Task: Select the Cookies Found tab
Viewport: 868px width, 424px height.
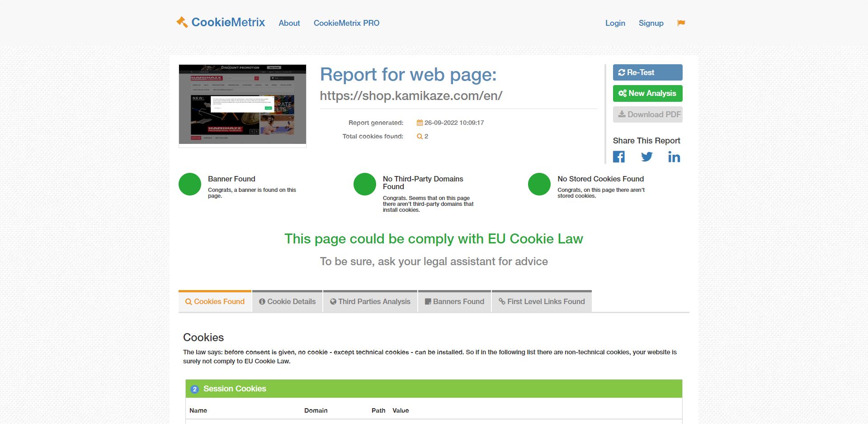Action: [x=215, y=301]
